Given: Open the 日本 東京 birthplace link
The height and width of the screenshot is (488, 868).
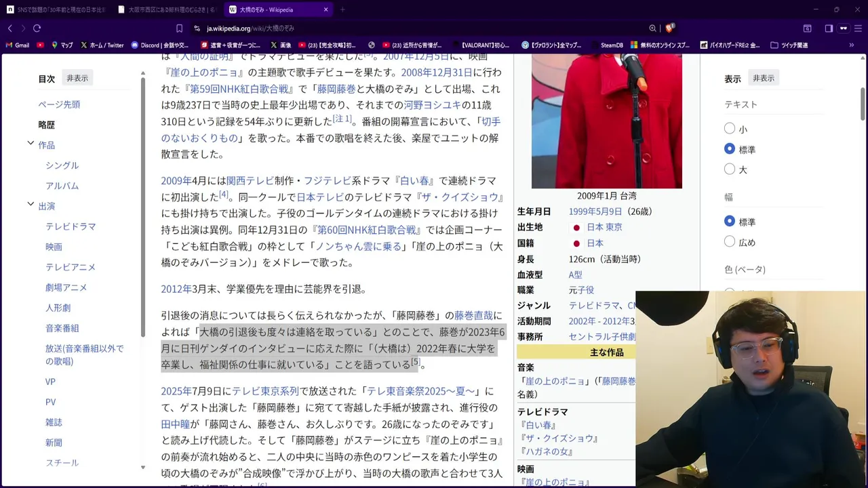Looking at the screenshot, I should pyautogui.click(x=604, y=227).
